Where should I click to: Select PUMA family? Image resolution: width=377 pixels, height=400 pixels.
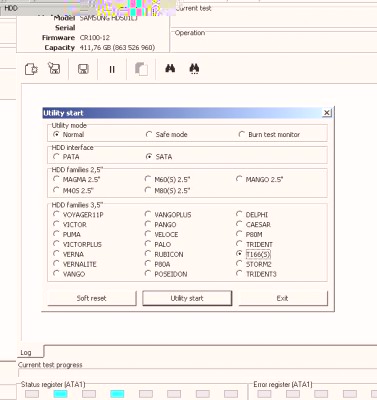[x=56, y=234]
